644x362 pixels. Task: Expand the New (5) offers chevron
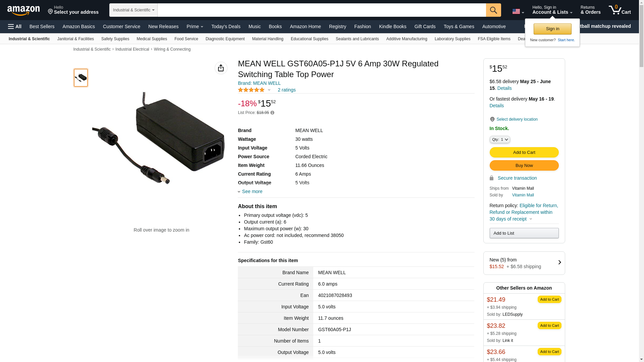tap(559, 262)
